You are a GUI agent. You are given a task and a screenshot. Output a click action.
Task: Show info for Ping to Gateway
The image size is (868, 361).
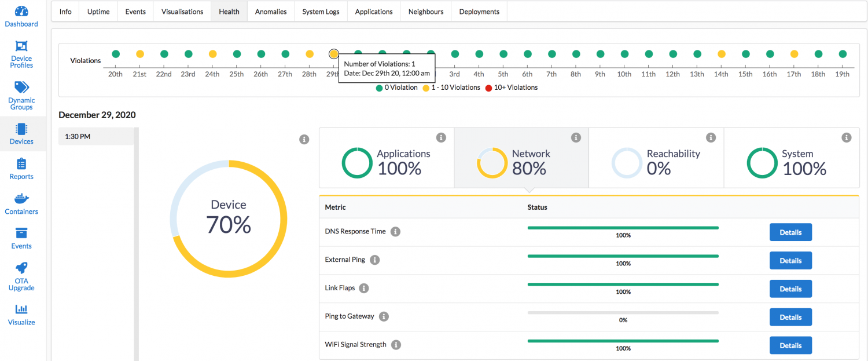coord(384,316)
